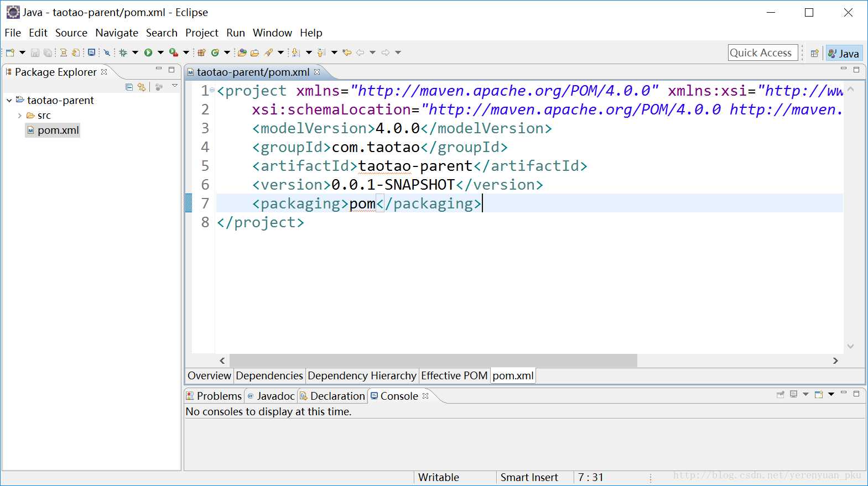Open the Back history dropdown arrow
Image resolution: width=868 pixels, height=486 pixels.
(x=372, y=53)
